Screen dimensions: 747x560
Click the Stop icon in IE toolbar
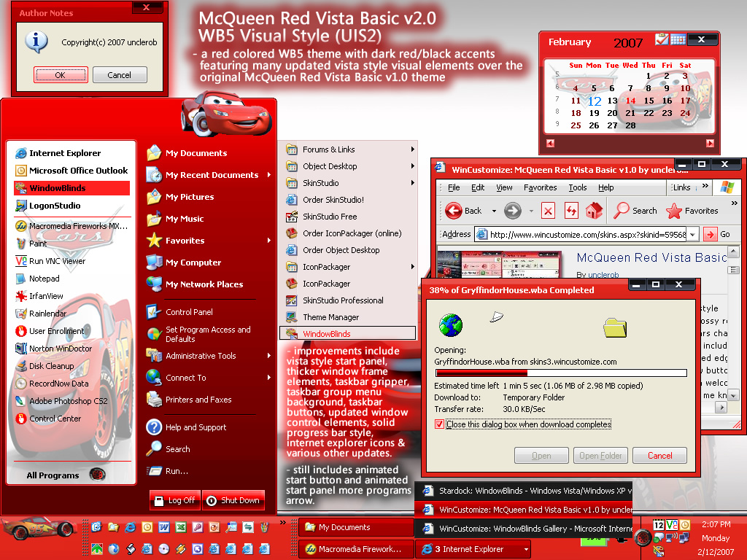[549, 211]
